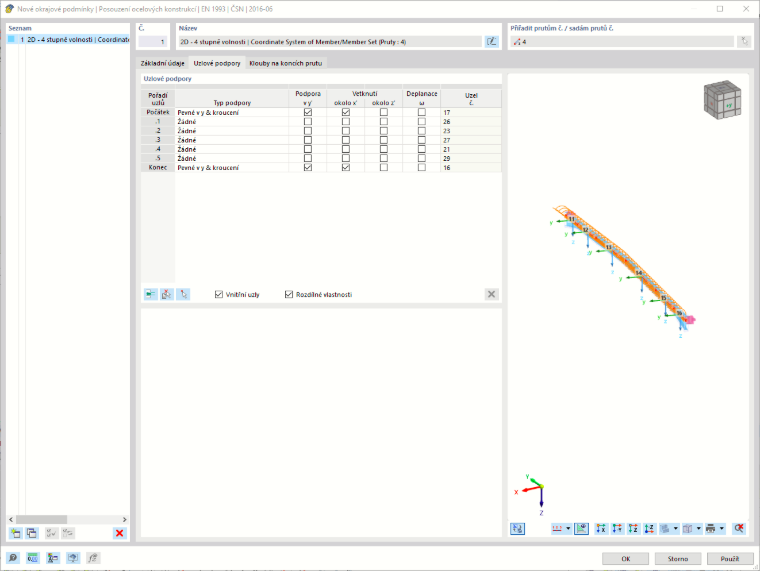Switch to the Základní údaje tab

pos(162,63)
